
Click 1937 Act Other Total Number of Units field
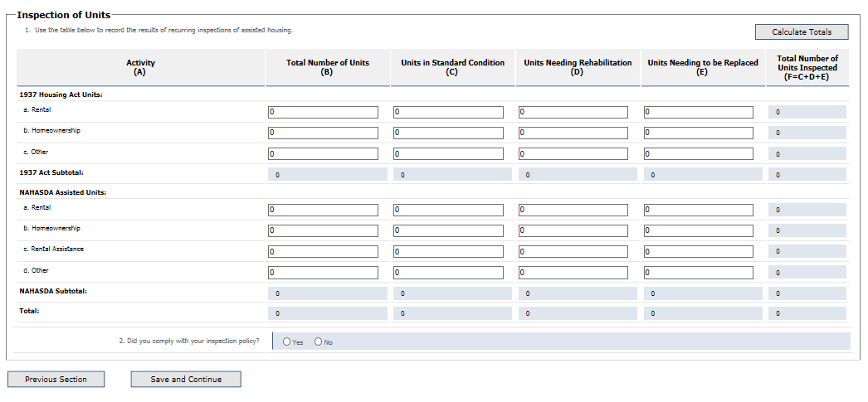[x=323, y=153]
